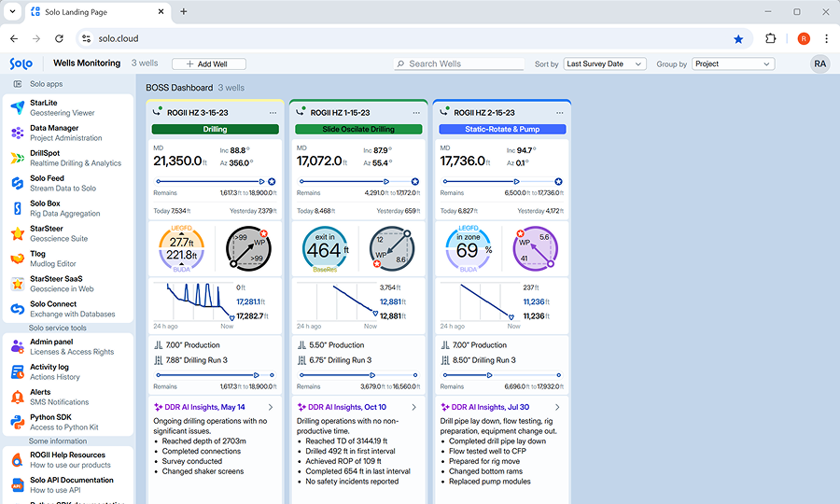Open exit in 464 ft gauge
This screenshot has width=840, height=504.
click(x=325, y=249)
